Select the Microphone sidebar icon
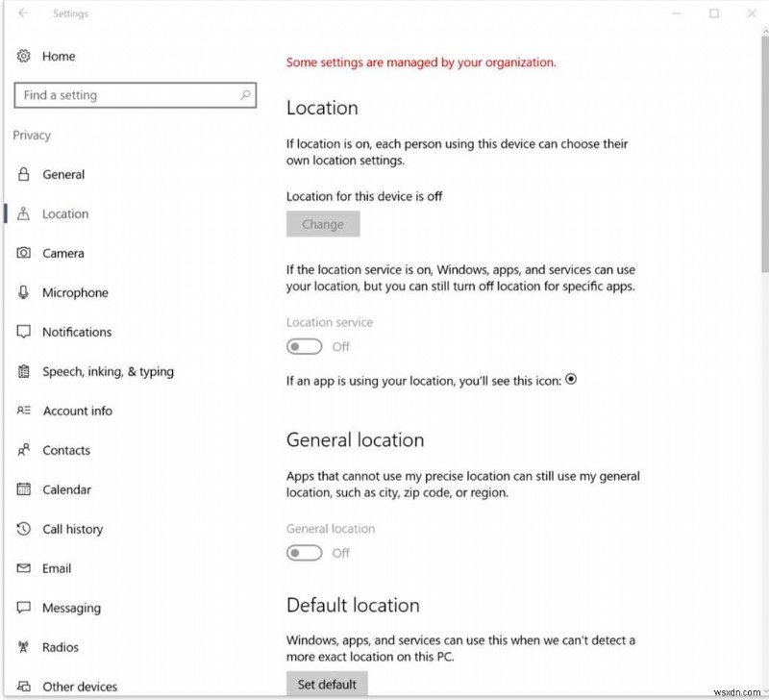Viewport: 769px width, 700px height. 22,292
